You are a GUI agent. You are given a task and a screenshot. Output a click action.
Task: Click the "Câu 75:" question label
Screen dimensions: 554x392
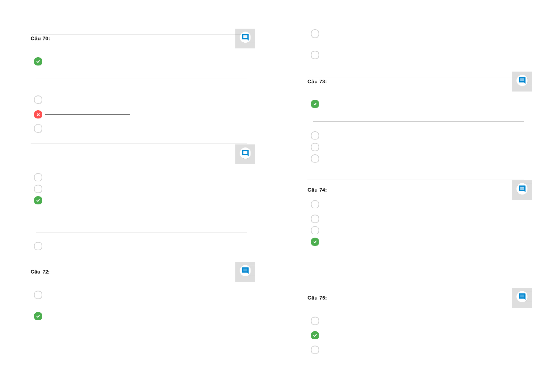point(317,298)
